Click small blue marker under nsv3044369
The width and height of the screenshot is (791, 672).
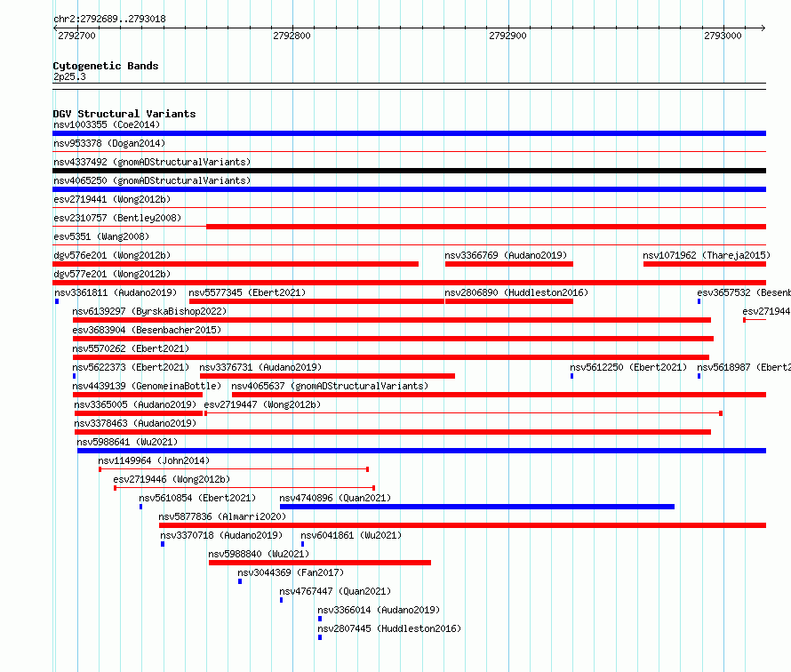(x=240, y=581)
